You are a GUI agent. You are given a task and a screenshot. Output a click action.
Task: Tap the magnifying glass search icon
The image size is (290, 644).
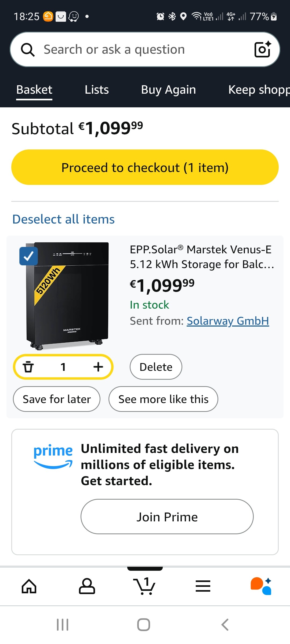coord(28,50)
